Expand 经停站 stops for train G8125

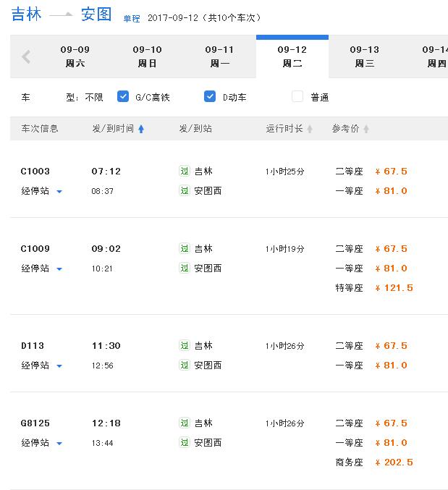(x=42, y=443)
